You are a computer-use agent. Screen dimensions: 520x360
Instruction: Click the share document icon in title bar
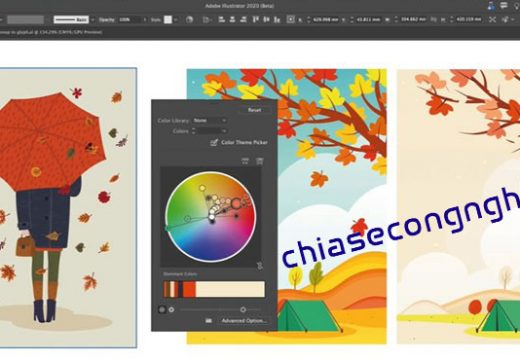point(491,5)
